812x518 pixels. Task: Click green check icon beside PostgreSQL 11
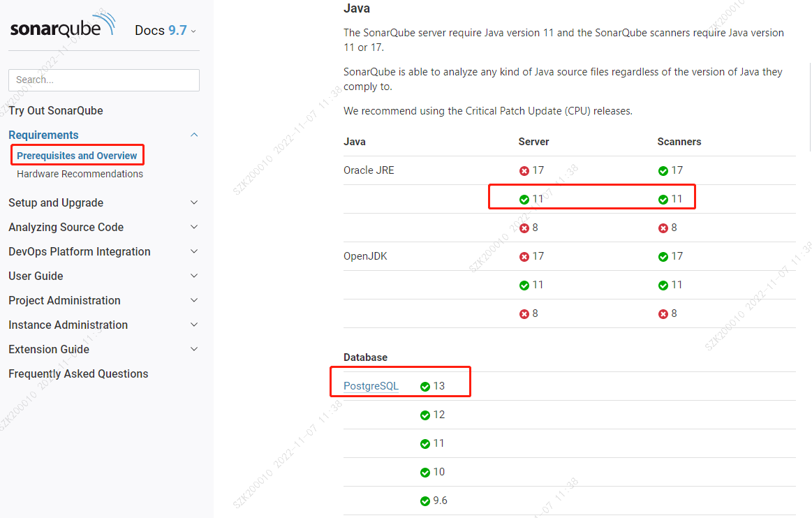pyautogui.click(x=425, y=444)
